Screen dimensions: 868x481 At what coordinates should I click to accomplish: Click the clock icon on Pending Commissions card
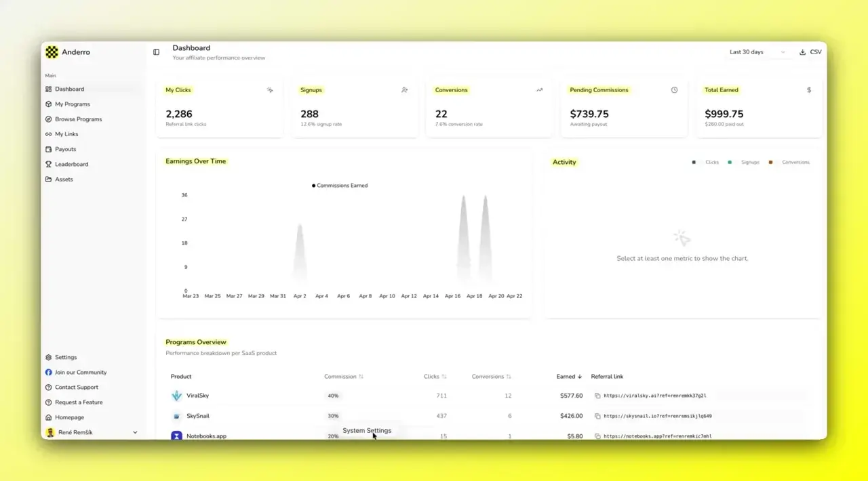[674, 90]
